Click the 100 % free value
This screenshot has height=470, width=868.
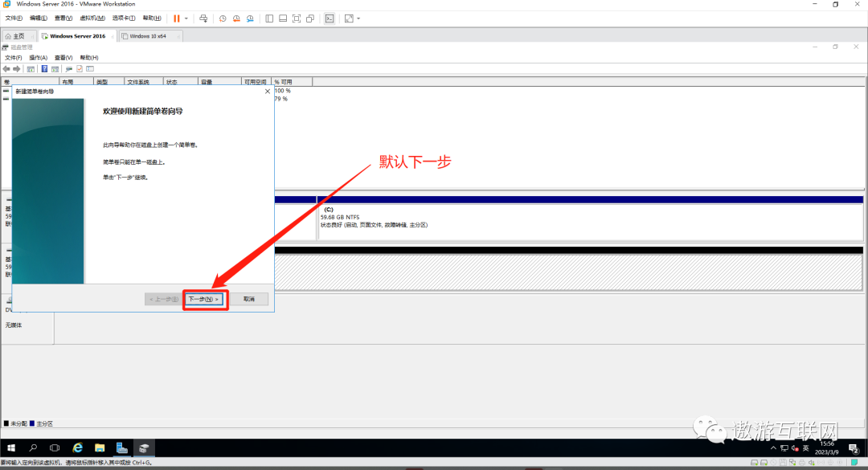282,91
